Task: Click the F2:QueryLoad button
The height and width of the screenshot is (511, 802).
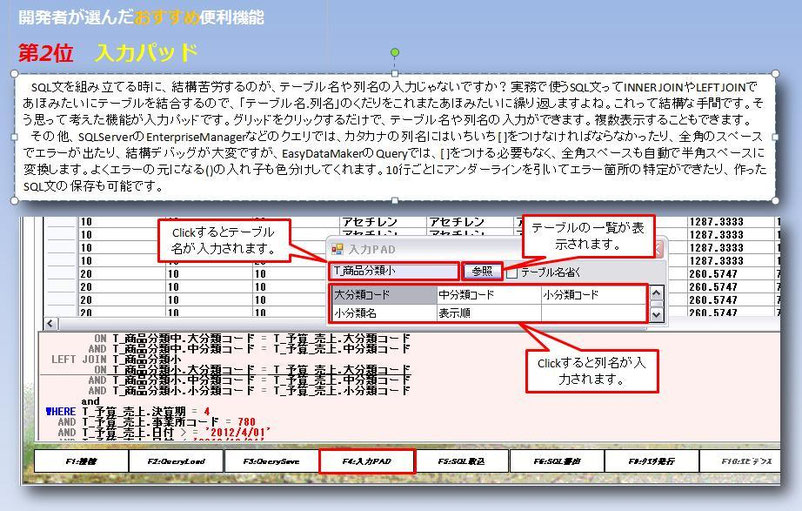Action: 176,461
